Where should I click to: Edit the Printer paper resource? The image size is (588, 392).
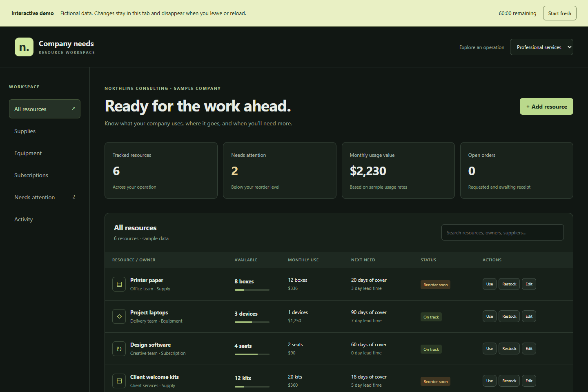529,284
